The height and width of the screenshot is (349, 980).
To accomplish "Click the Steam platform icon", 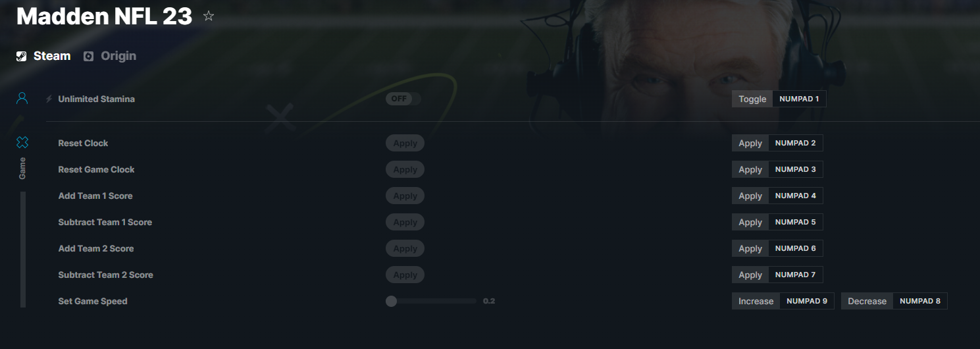I will click(22, 57).
